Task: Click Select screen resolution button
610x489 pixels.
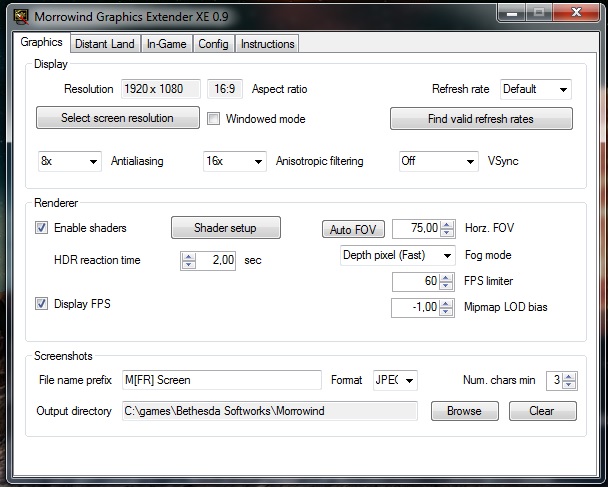Action: [117, 118]
